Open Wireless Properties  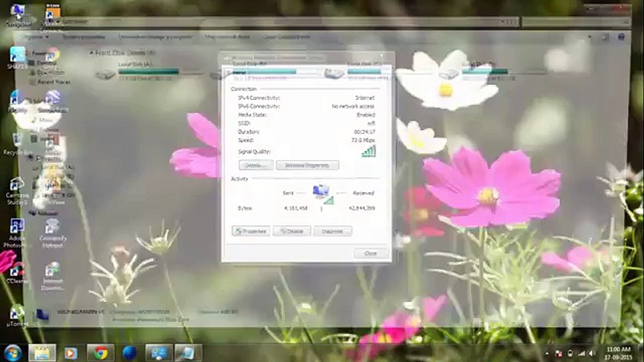pos(307,165)
